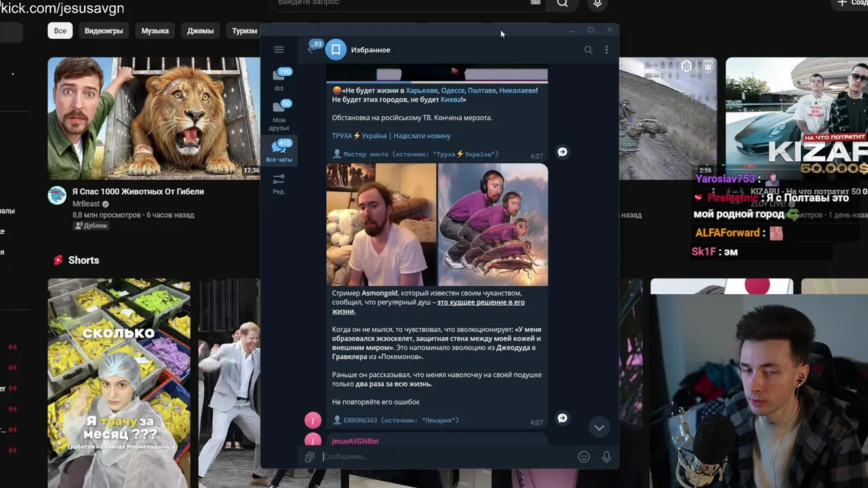Viewport: 868px width, 488px height.
Task: Open the Short with dancing man in suit
Action: (x=229, y=383)
